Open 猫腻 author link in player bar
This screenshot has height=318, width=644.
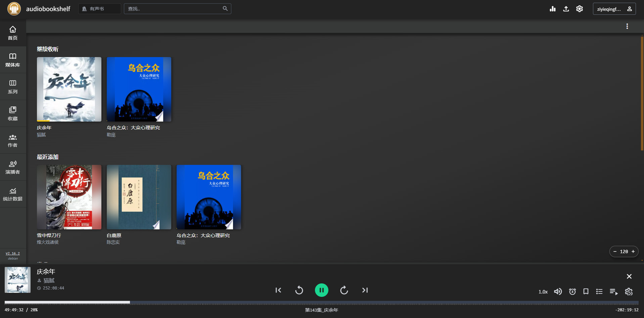tap(49, 280)
